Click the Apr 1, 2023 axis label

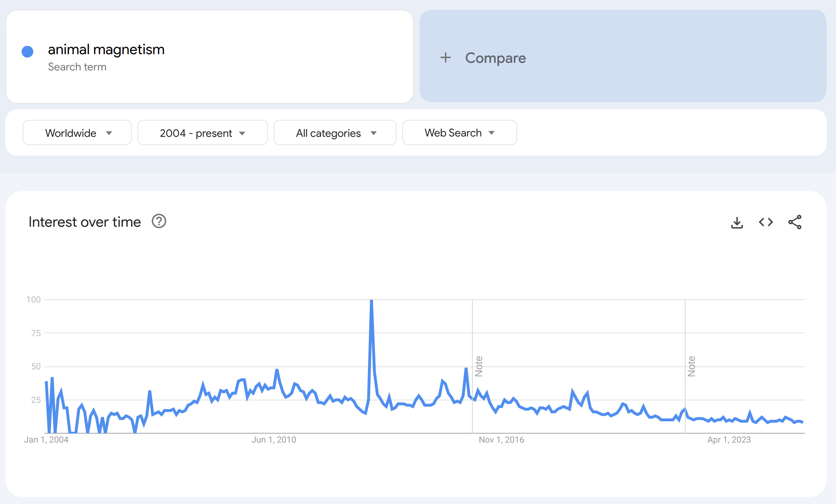(x=729, y=440)
